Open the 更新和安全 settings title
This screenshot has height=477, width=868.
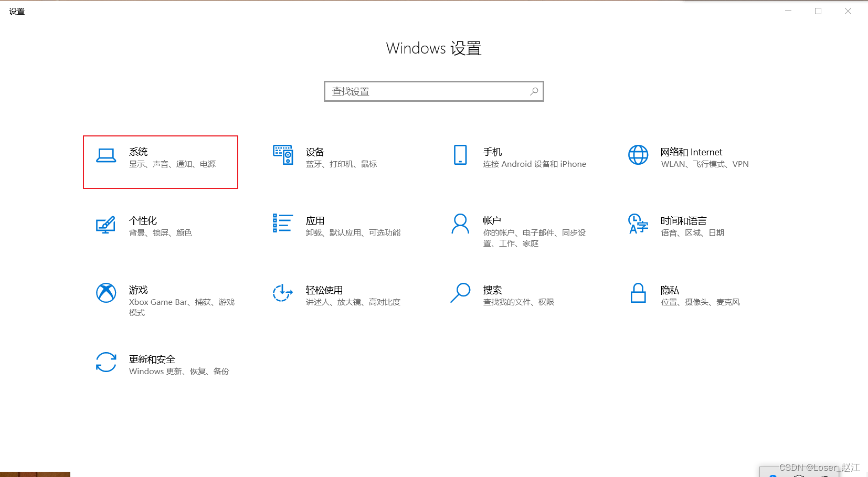(x=152, y=359)
